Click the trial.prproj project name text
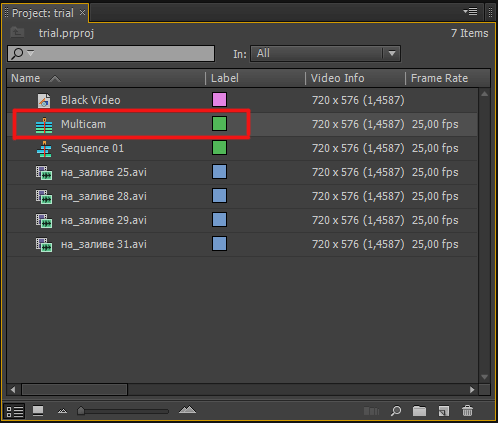This screenshot has width=498, height=423. 66,33
